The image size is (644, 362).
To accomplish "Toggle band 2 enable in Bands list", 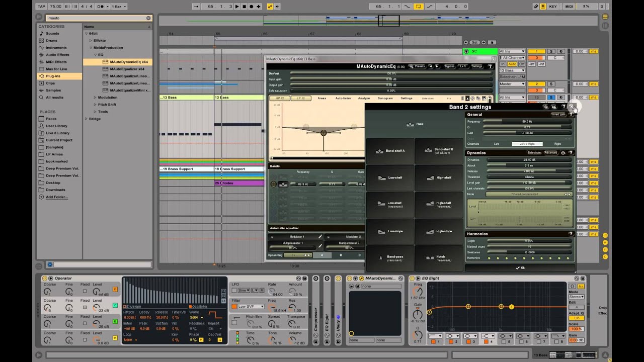I will pos(274,184).
